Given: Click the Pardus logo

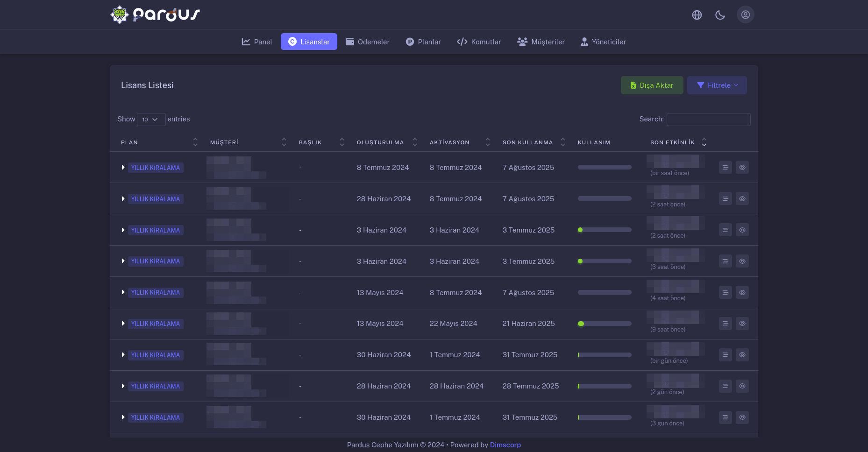Looking at the screenshot, I should (155, 15).
